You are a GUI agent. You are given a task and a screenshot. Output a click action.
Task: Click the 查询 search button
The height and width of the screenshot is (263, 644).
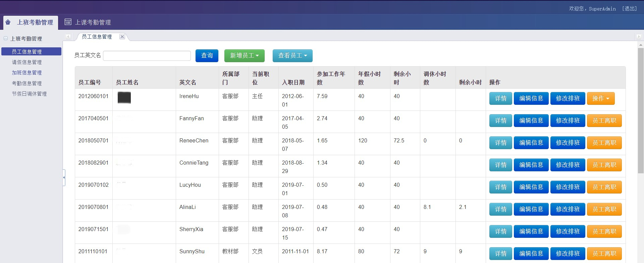(x=207, y=56)
